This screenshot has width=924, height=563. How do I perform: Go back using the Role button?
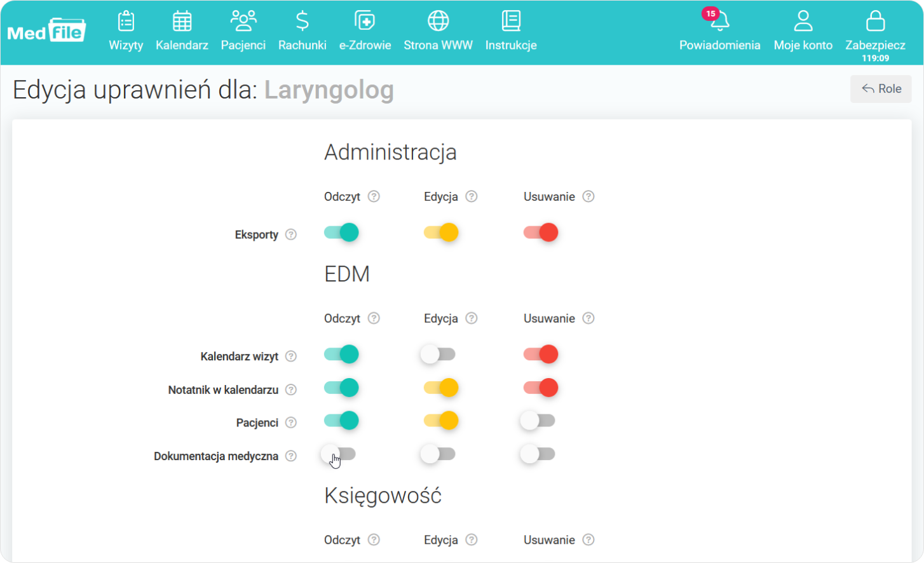(881, 89)
